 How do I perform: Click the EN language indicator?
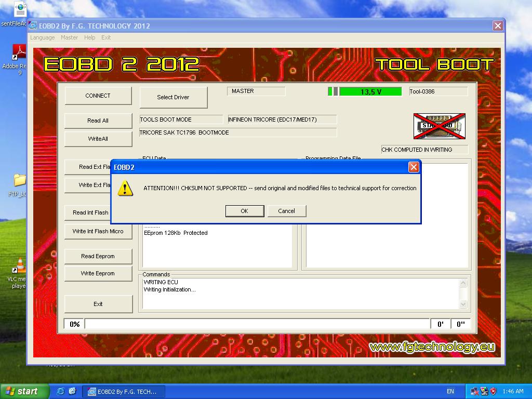(x=450, y=391)
